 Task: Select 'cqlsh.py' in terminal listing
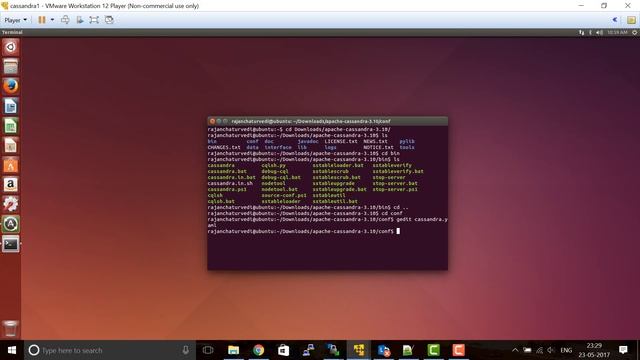[273, 165]
